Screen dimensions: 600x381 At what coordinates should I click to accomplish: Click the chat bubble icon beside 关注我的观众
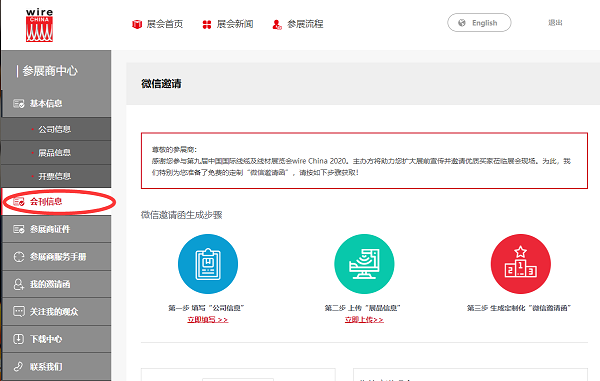[x=19, y=311]
